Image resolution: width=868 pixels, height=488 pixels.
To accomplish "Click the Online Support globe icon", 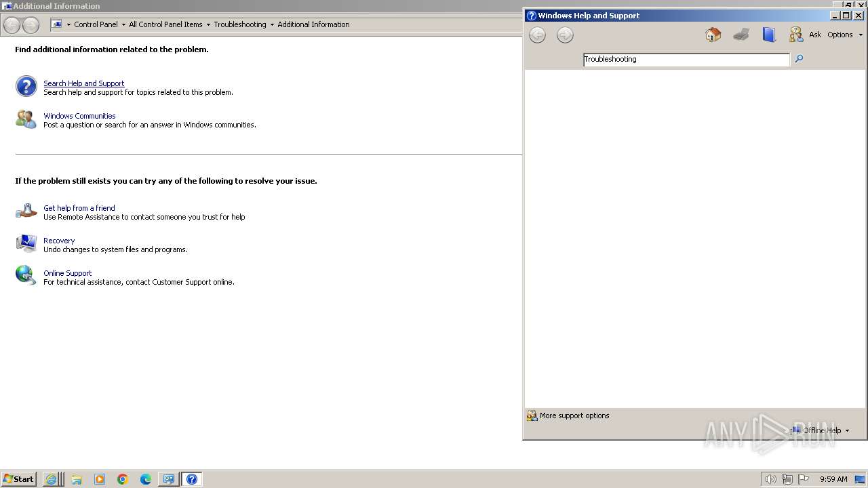I will 26,275.
